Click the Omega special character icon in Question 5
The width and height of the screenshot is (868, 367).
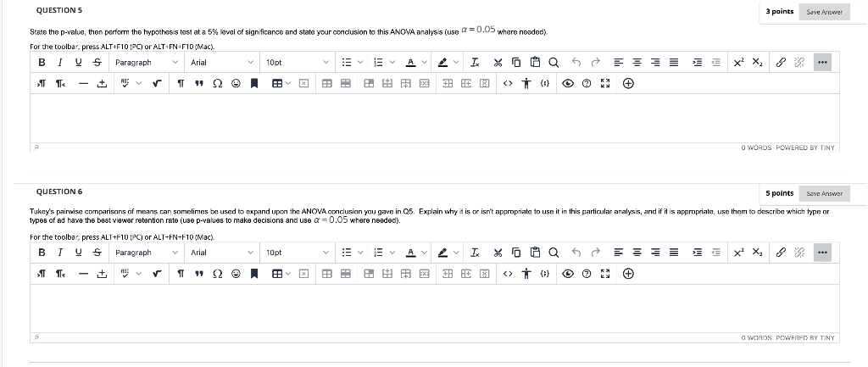click(x=218, y=84)
